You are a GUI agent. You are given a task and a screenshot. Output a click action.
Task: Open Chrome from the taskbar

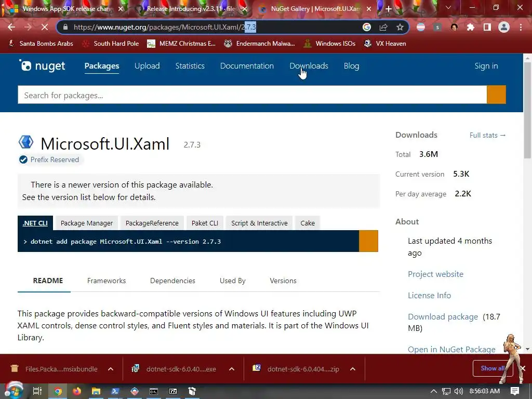click(58, 391)
